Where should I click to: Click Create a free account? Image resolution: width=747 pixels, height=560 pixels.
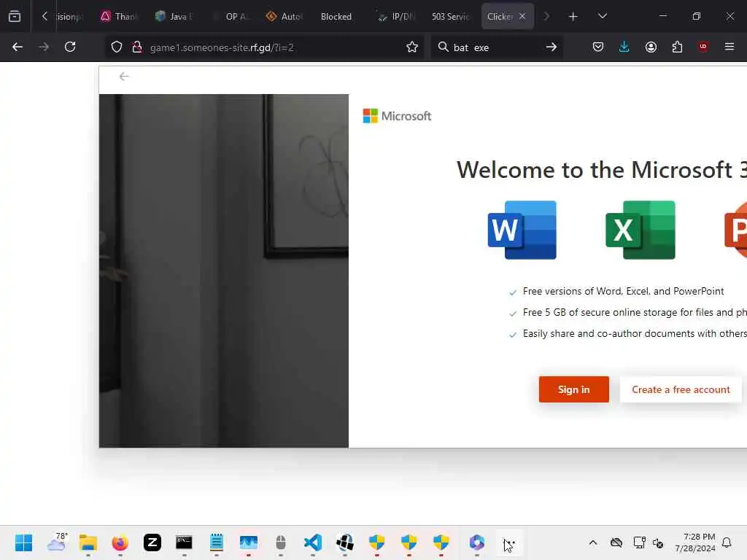tap(681, 389)
